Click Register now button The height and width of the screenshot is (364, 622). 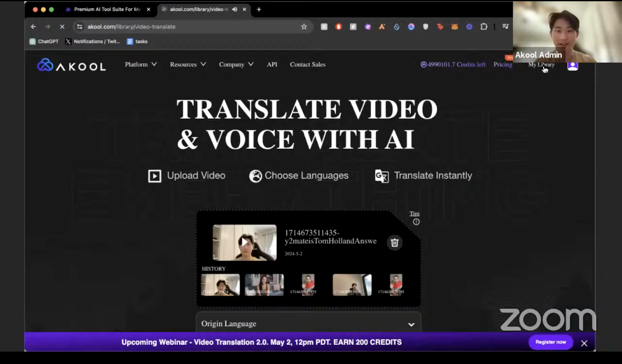point(550,342)
